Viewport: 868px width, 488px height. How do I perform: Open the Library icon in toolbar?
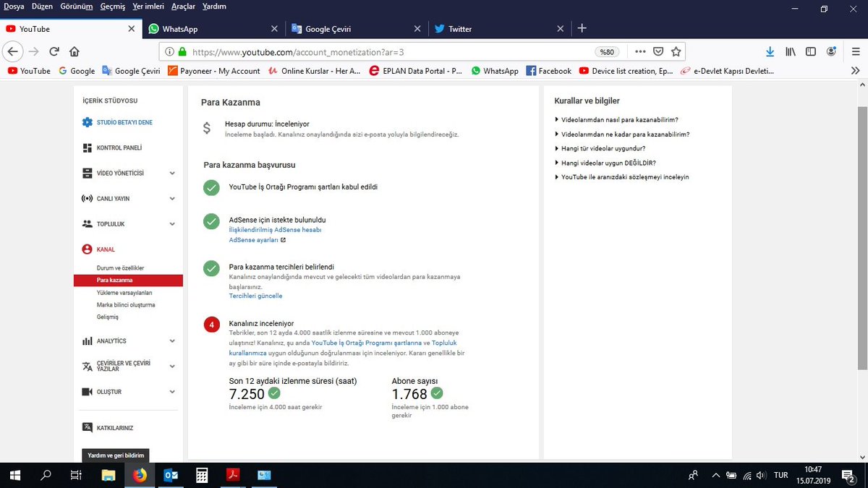pos(791,51)
